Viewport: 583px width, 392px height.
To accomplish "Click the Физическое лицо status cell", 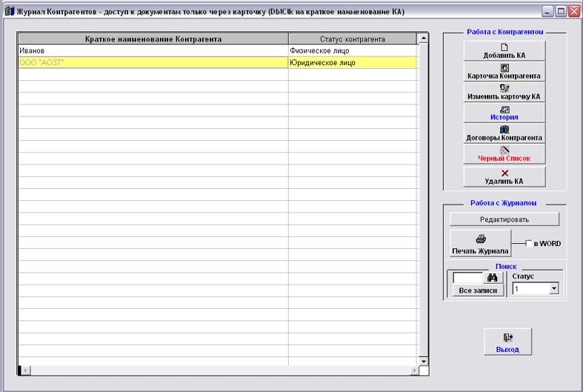I will [353, 50].
